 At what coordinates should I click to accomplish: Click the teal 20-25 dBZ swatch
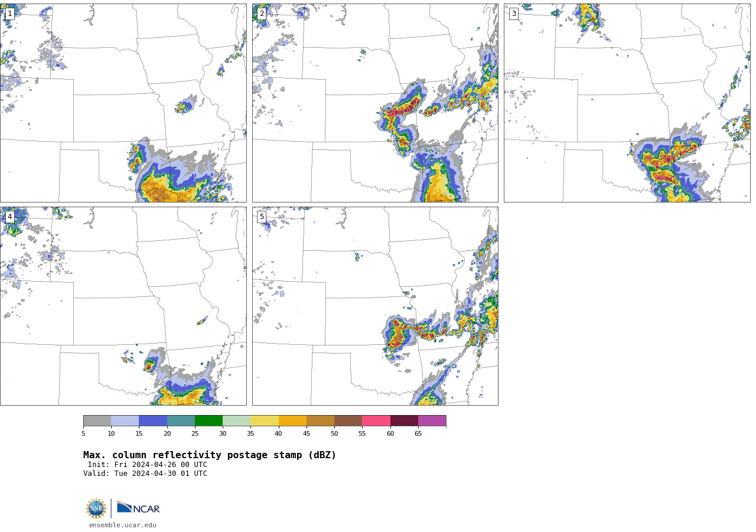(x=181, y=421)
